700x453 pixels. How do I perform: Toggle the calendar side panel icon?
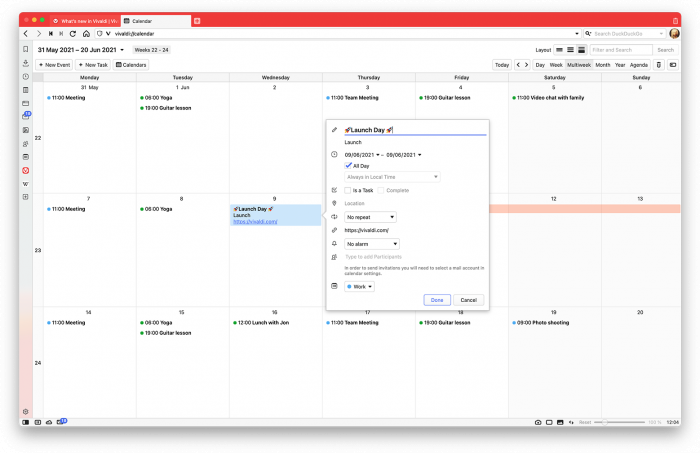point(673,65)
